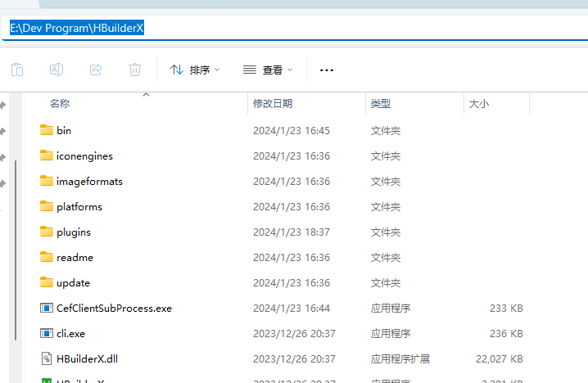
Task: Open the three-dot more options menu
Action: click(x=327, y=70)
